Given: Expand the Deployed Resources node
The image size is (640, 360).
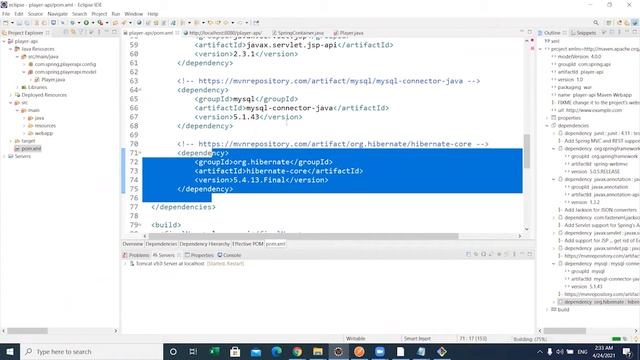Looking at the screenshot, I should coord(11,95).
